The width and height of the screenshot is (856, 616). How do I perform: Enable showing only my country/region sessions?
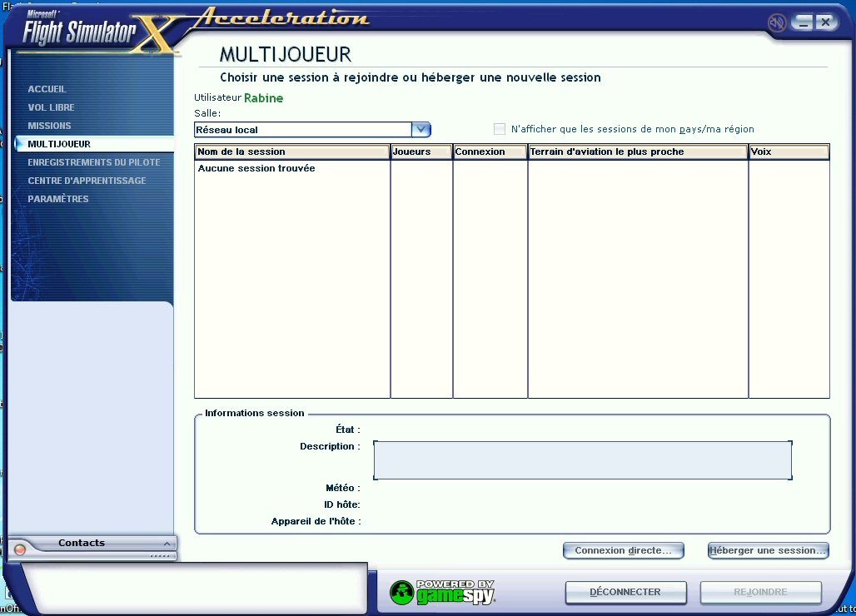coord(500,129)
